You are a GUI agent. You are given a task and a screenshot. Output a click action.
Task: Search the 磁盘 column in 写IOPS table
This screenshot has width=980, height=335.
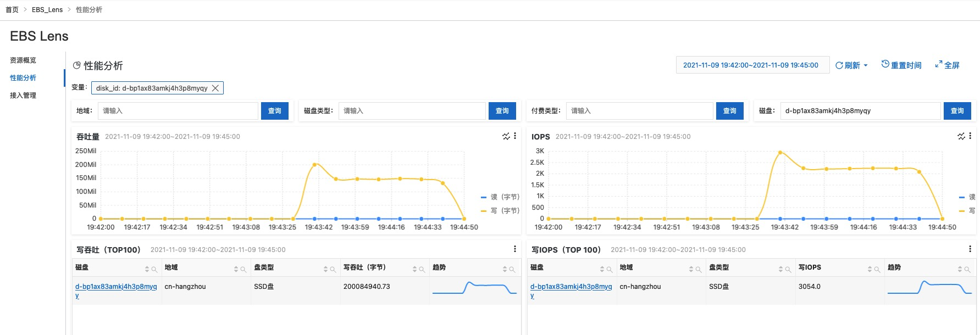click(610, 269)
